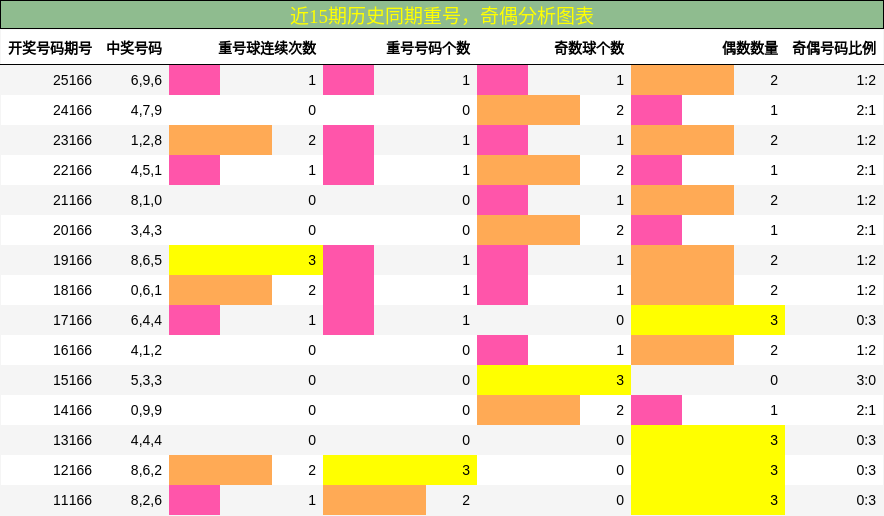
Task: Click period number 14166
Action: point(72,410)
